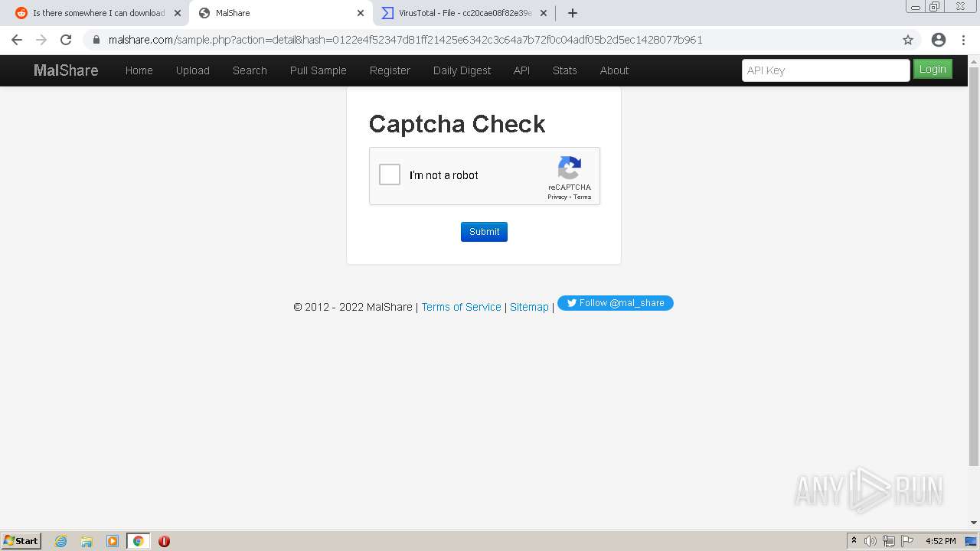Open the Sitemap link
This screenshot has height=551, width=980.
(x=529, y=307)
